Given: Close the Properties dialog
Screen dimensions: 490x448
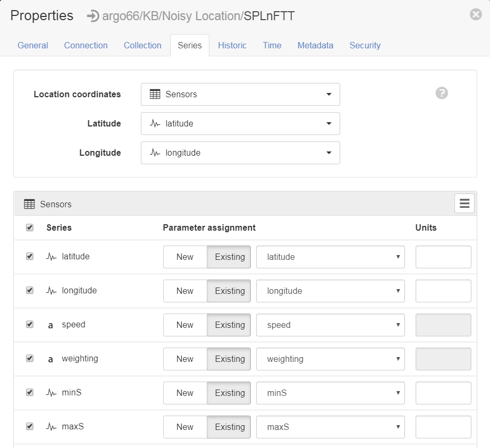Looking at the screenshot, I should [x=476, y=14].
